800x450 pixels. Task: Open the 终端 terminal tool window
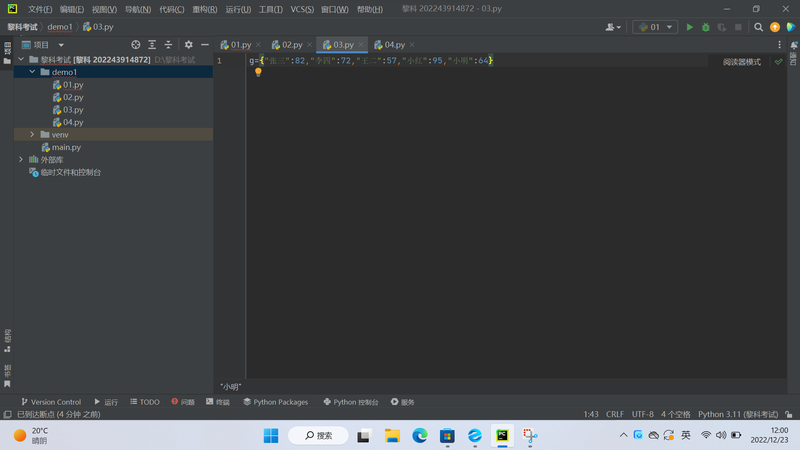click(x=218, y=402)
